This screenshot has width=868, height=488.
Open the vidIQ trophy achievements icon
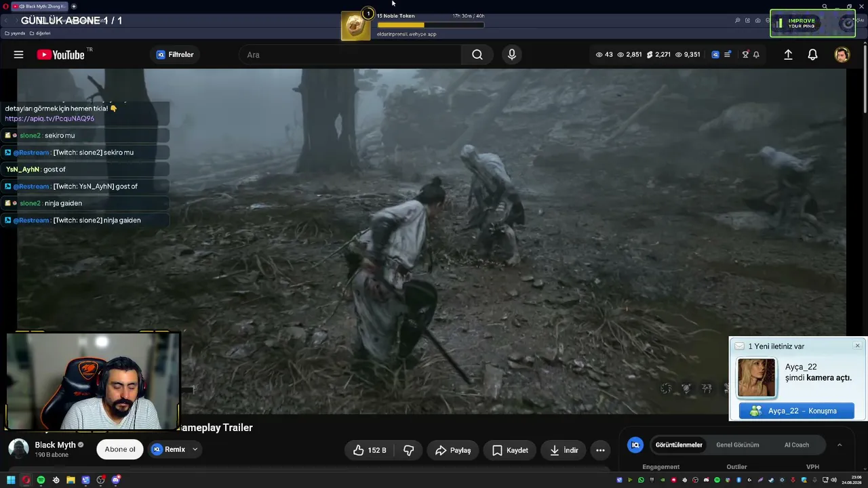click(x=745, y=55)
